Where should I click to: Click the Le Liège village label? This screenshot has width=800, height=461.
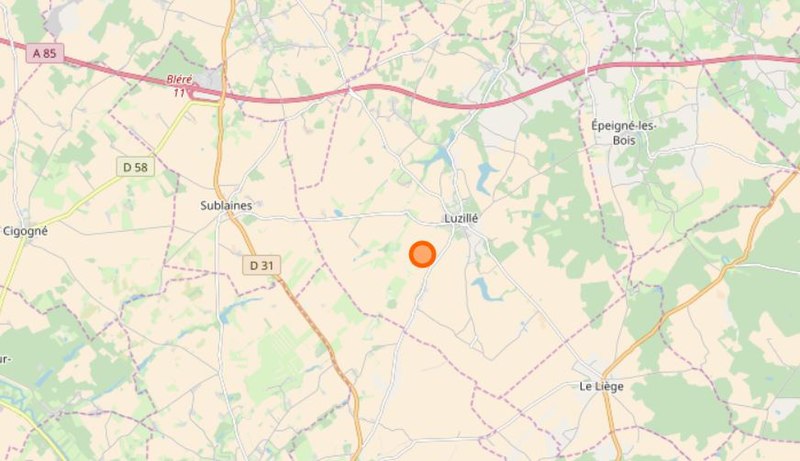pyautogui.click(x=601, y=386)
